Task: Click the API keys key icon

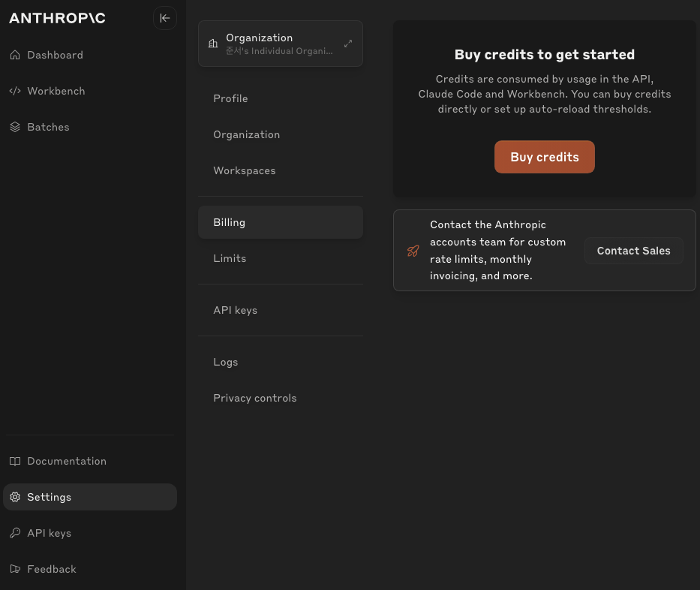Action: coord(15,533)
